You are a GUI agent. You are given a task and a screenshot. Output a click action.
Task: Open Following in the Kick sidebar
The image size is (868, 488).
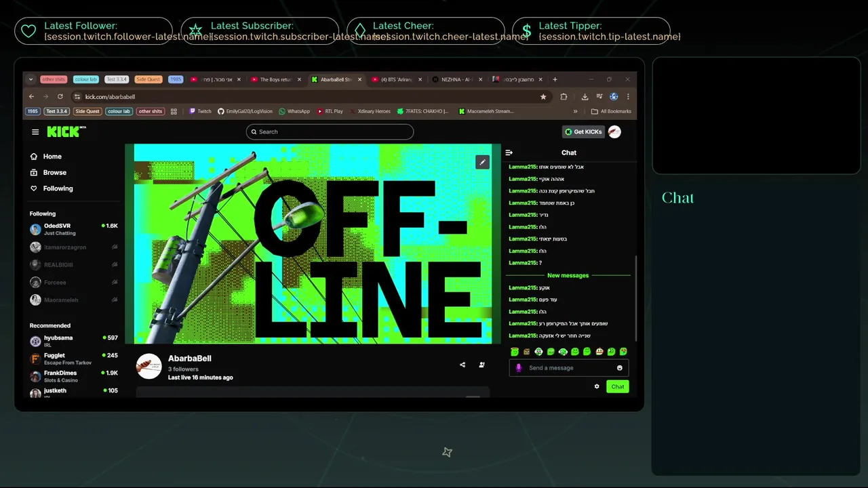click(52, 188)
